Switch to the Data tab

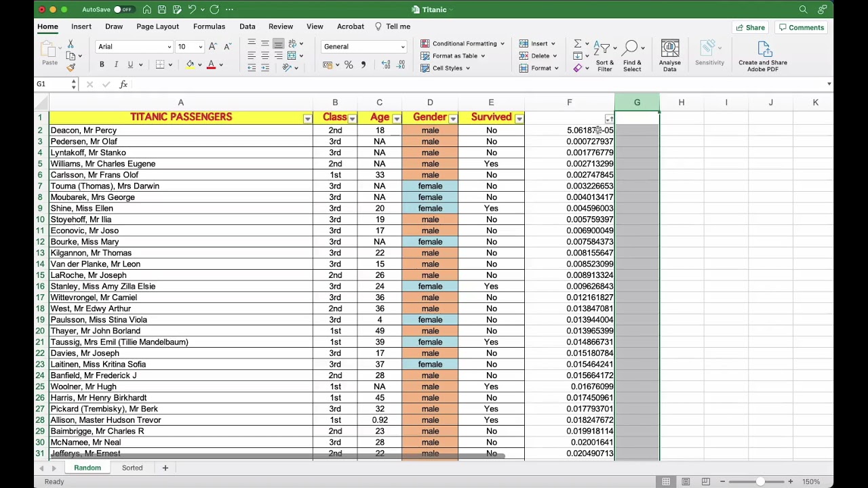point(248,26)
